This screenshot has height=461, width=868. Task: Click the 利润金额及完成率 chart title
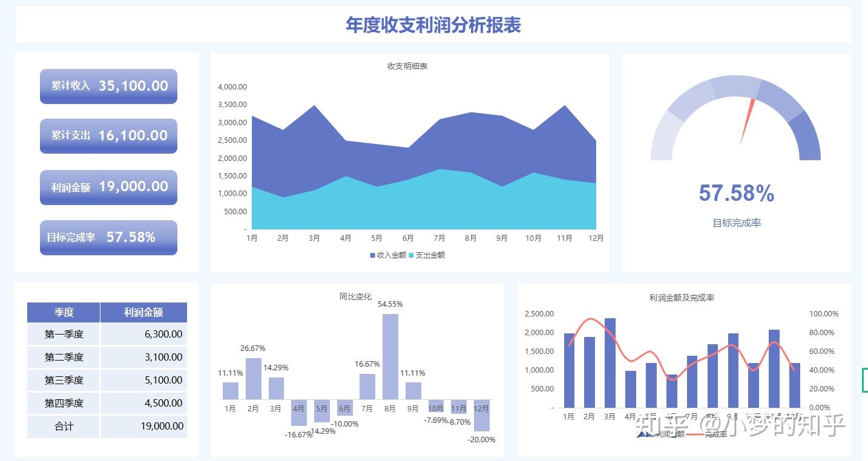tap(682, 298)
